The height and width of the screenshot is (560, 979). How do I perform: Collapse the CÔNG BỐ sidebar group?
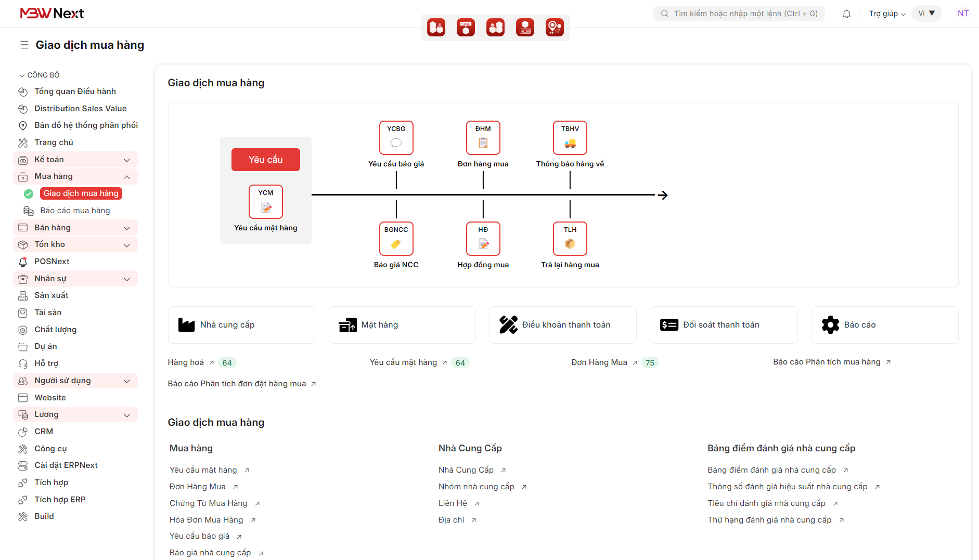40,75
